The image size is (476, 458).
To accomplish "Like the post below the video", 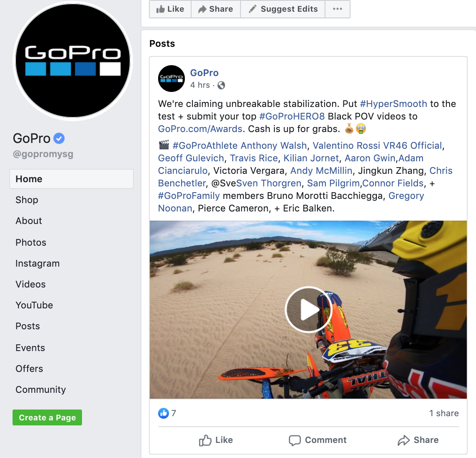I will click(216, 440).
